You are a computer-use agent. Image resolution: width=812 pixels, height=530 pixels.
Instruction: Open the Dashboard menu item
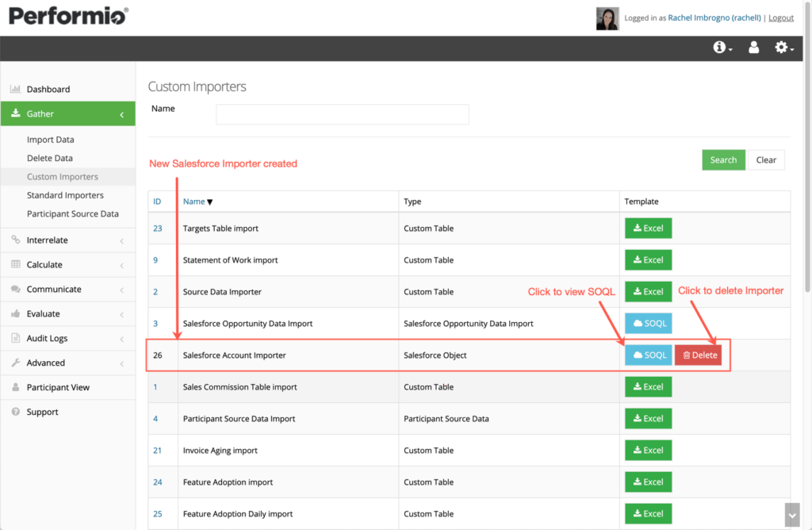click(x=48, y=89)
